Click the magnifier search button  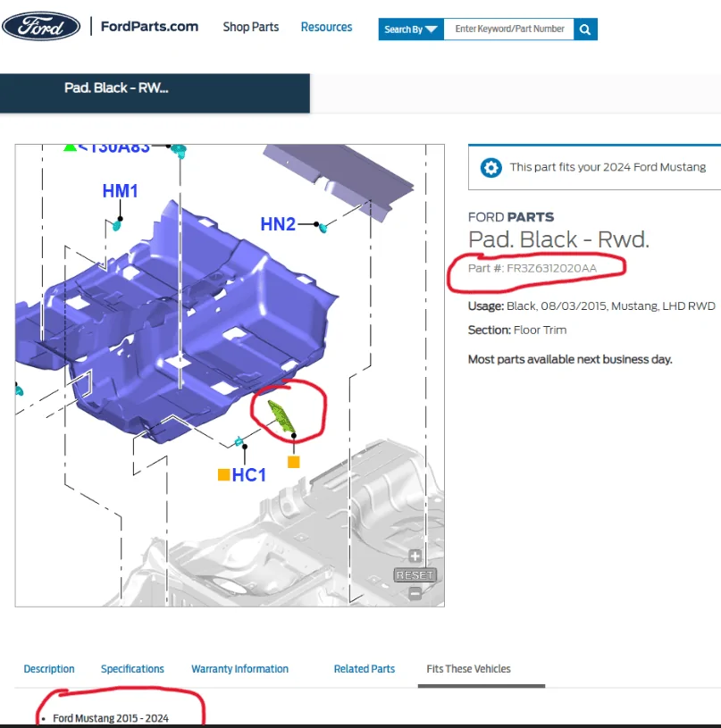pos(585,29)
